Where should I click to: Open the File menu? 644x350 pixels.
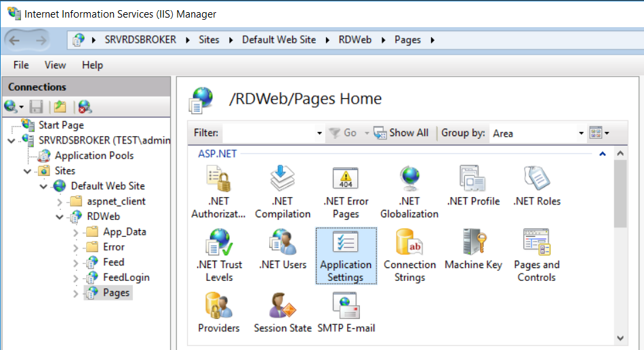(x=21, y=65)
